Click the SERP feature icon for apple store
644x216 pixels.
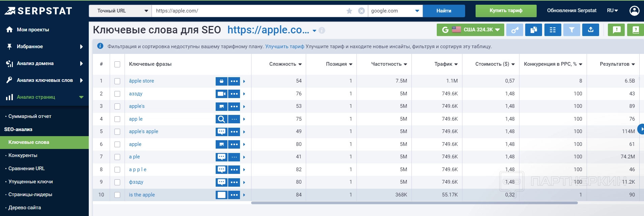tap(221, 81)
